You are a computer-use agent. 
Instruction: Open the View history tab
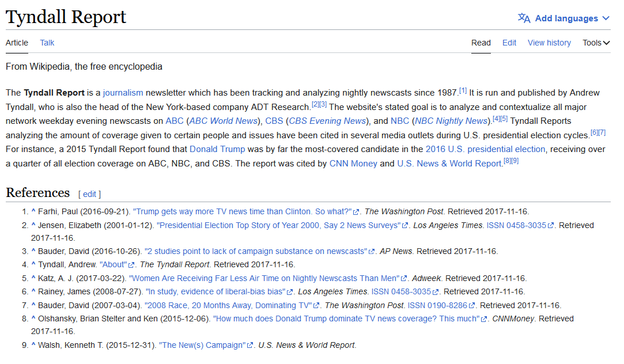click(x=549, y=43)
